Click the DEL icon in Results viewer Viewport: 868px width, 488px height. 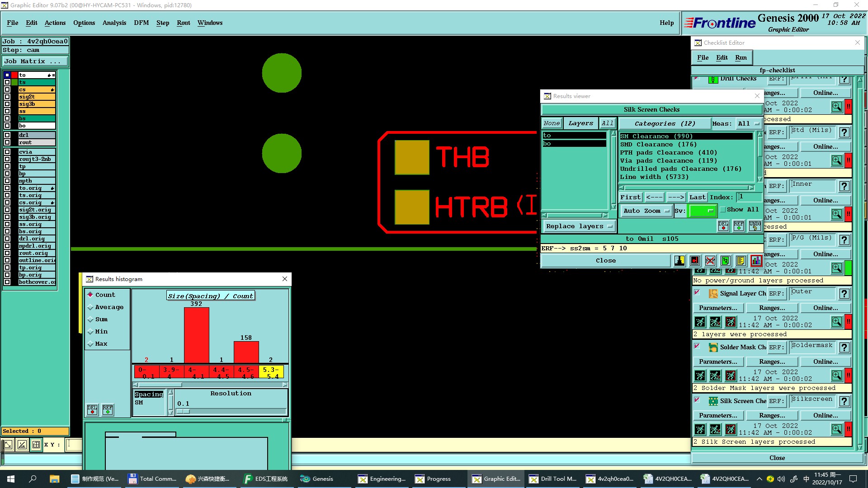[723, 226]
